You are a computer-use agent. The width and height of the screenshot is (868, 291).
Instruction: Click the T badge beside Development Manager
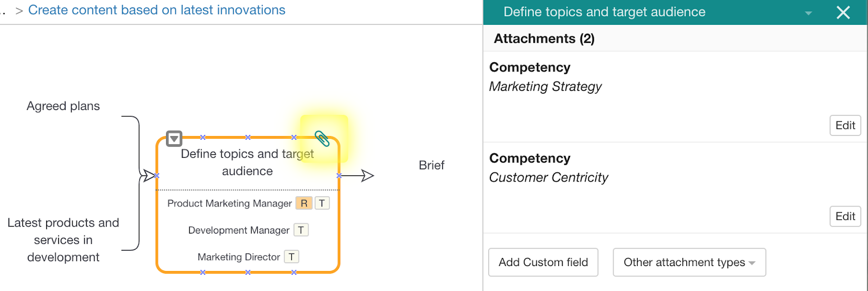click(301, 230)
